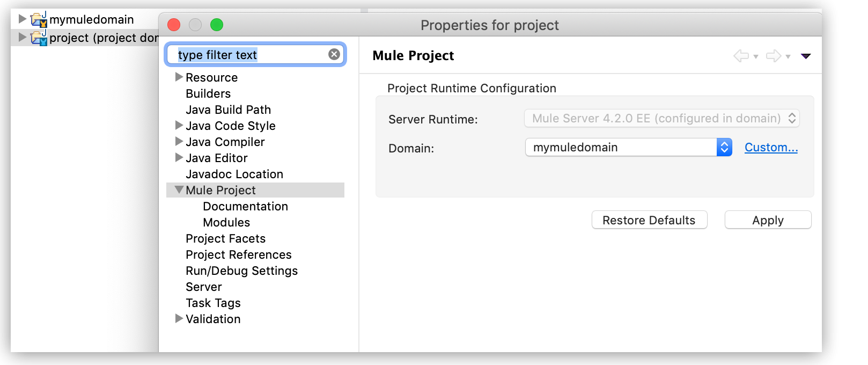Open the view menu triangle icon
This screenshot has height=365, width=868.
[x=806, y=56]
